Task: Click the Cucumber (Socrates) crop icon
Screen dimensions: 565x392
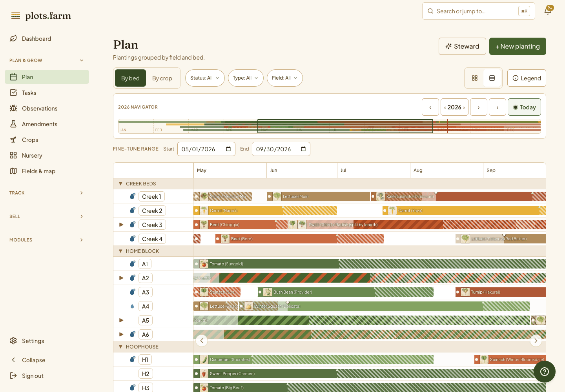Action: [204, 359]
